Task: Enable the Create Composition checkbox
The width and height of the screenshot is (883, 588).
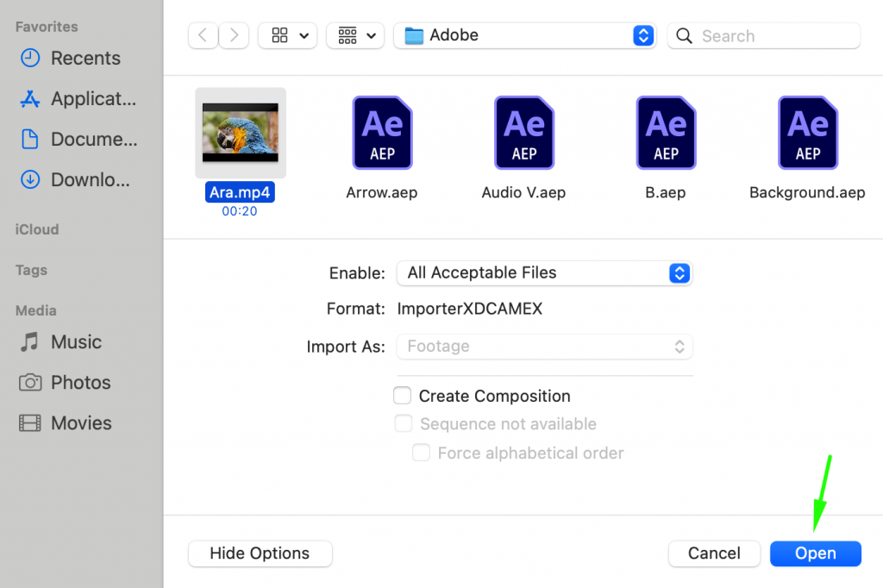Action: tap(402, 395)
